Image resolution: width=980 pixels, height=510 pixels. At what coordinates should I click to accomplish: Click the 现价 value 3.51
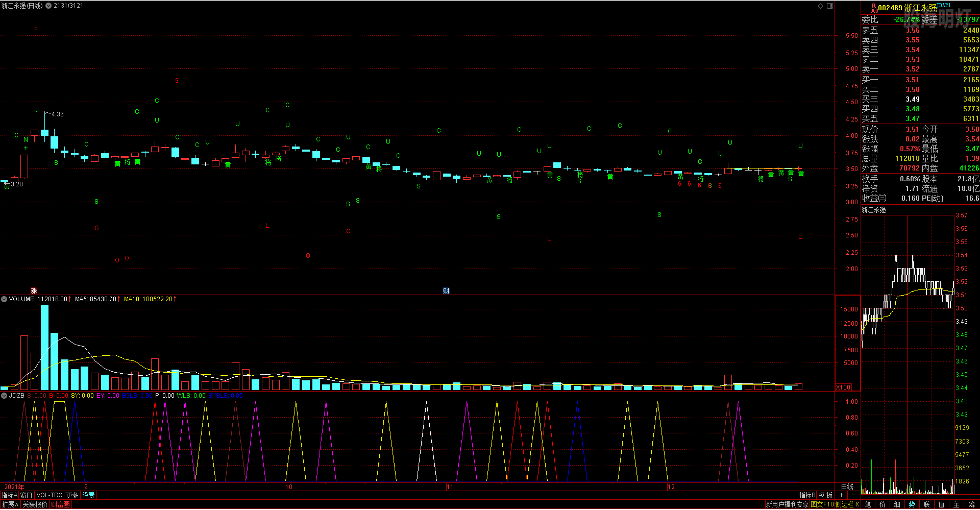click(x=913, y=129)
